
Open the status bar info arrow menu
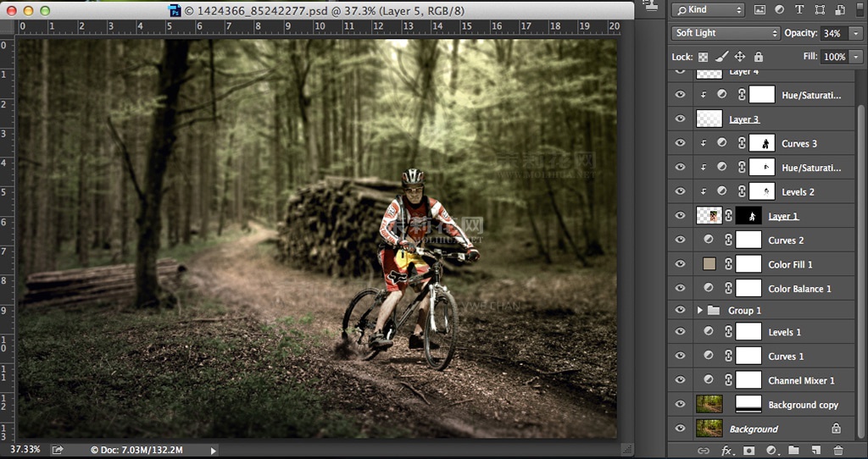click(x=213, y=451)
